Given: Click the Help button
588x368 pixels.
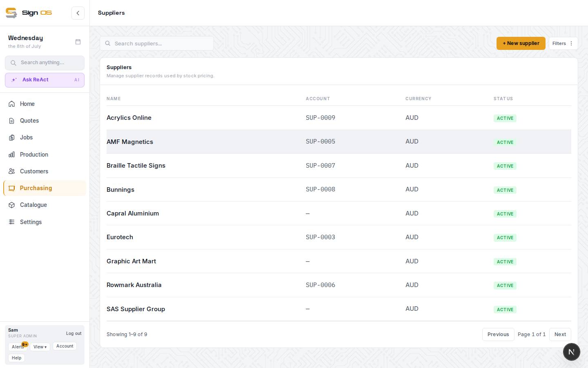Looking at the screenshot, I should pos(16,358).
